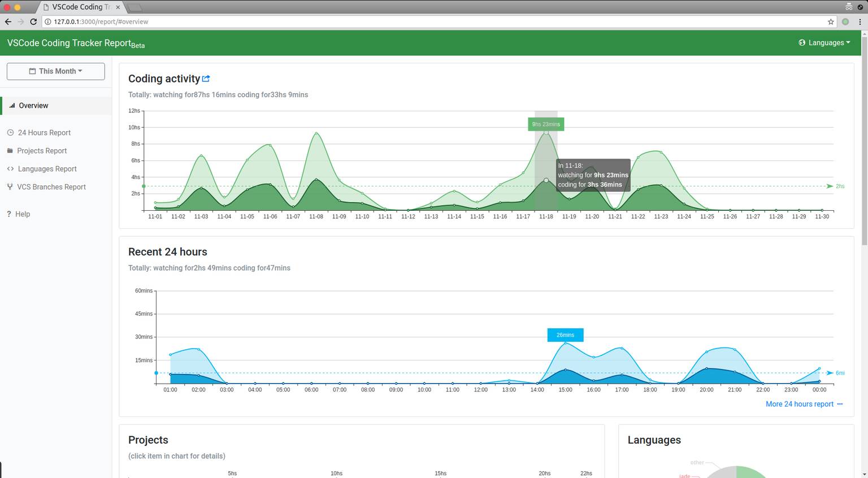
Task: Click the More 24 hours report link
Action: [x=804, y=404]
